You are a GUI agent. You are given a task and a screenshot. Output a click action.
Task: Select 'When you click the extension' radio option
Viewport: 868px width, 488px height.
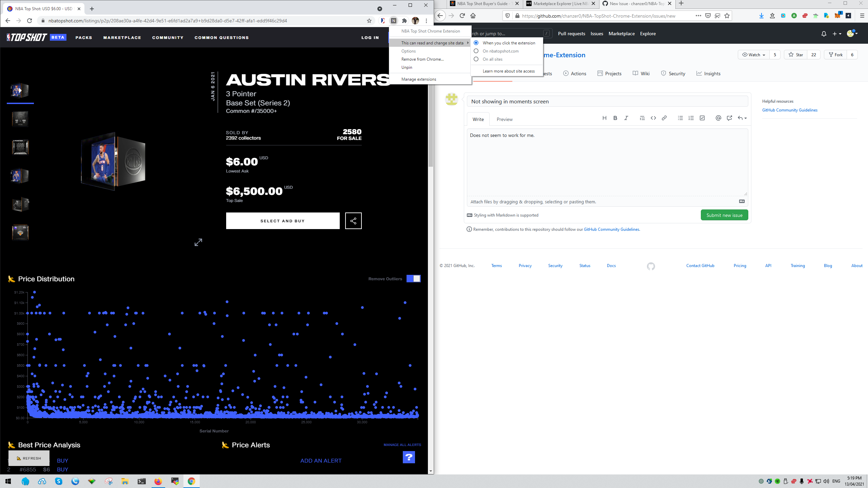[476, 43]
